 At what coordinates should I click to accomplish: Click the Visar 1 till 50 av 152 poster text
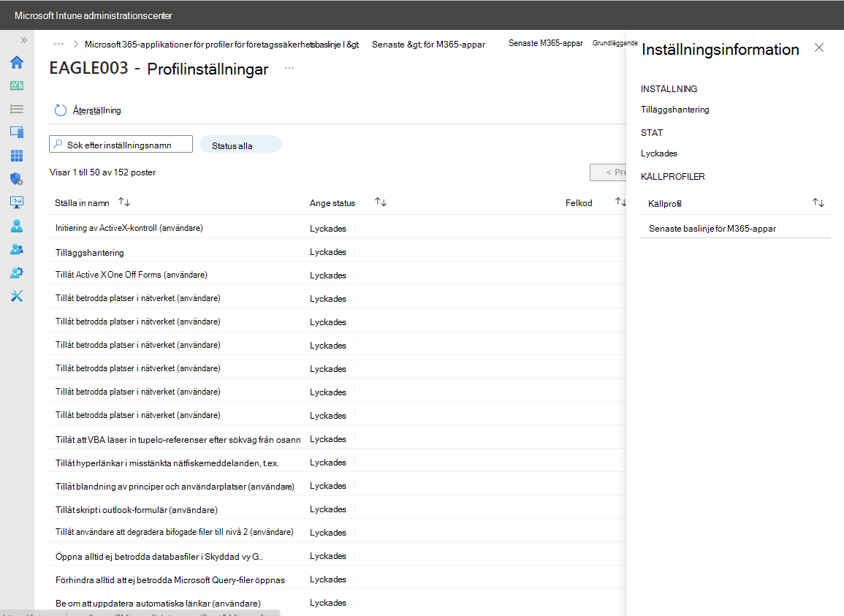pos(102,172)
